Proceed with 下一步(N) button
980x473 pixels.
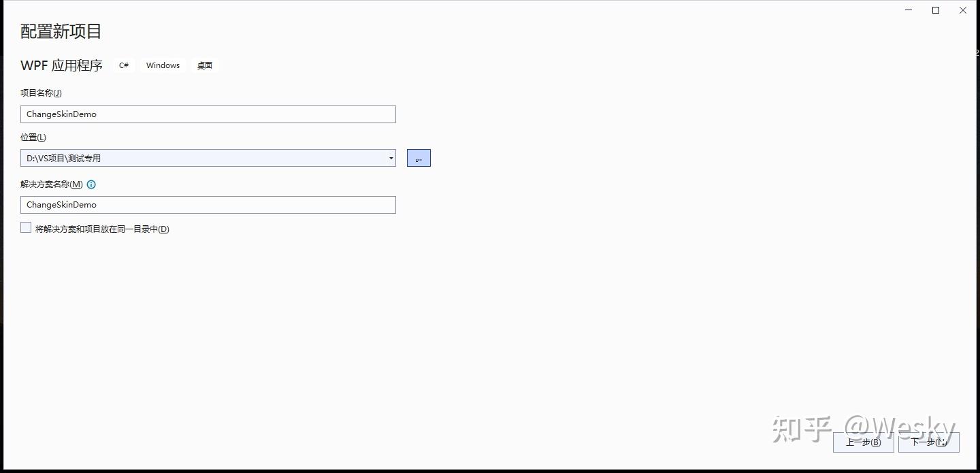[929, 442]
